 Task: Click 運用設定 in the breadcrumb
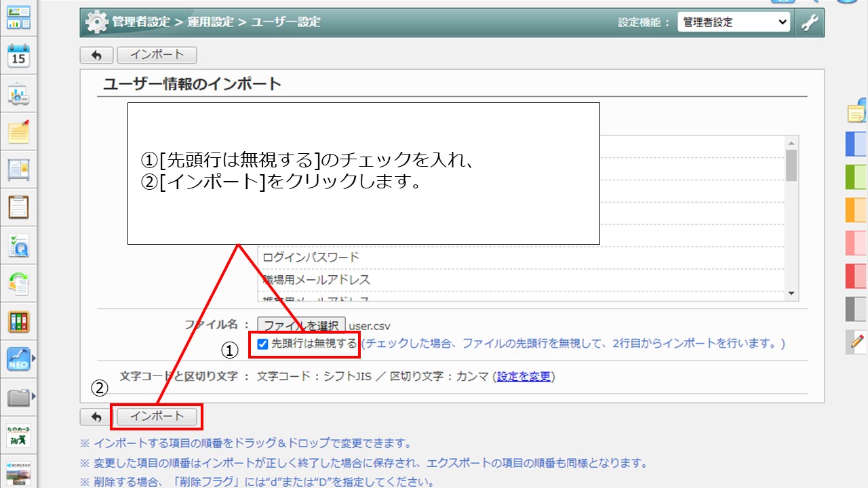(x=210, y=22)
